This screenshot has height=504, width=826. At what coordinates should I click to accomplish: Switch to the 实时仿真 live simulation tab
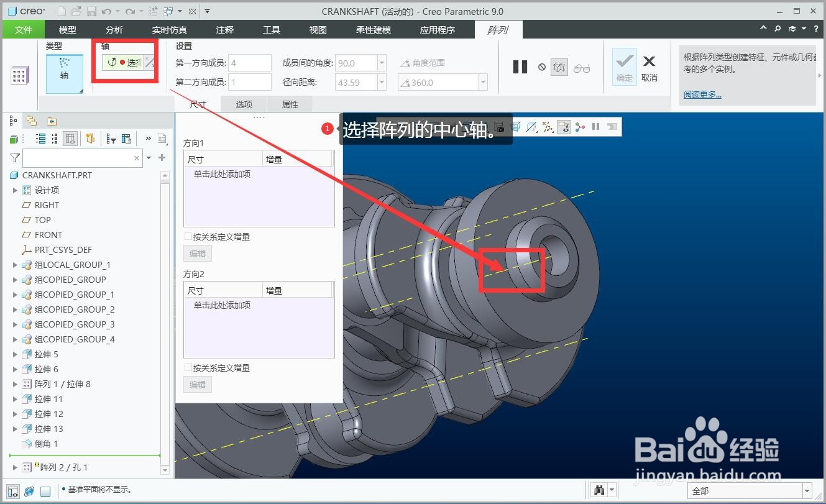point(170,29)
